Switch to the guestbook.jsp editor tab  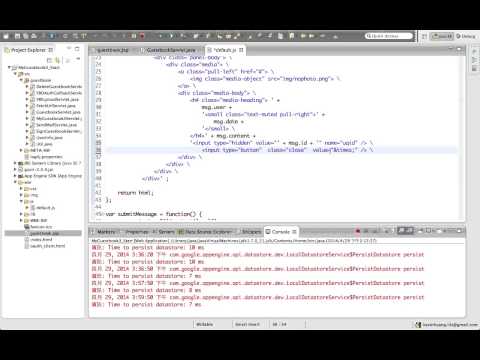pyautogui.click(x=112, y=50)
